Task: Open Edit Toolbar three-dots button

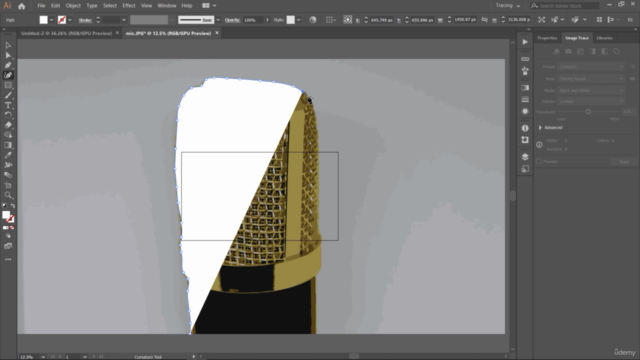Action: [8, 259]
